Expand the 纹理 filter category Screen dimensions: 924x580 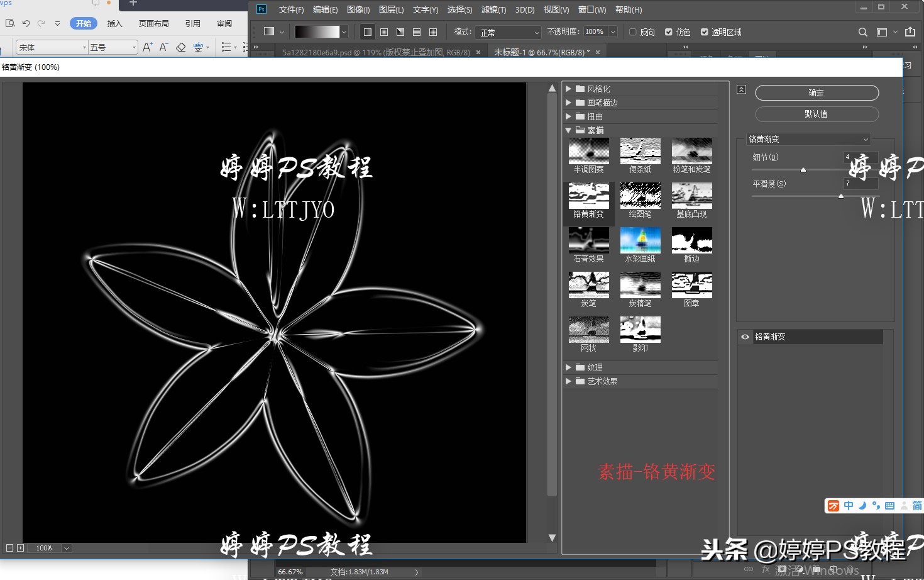569,367
